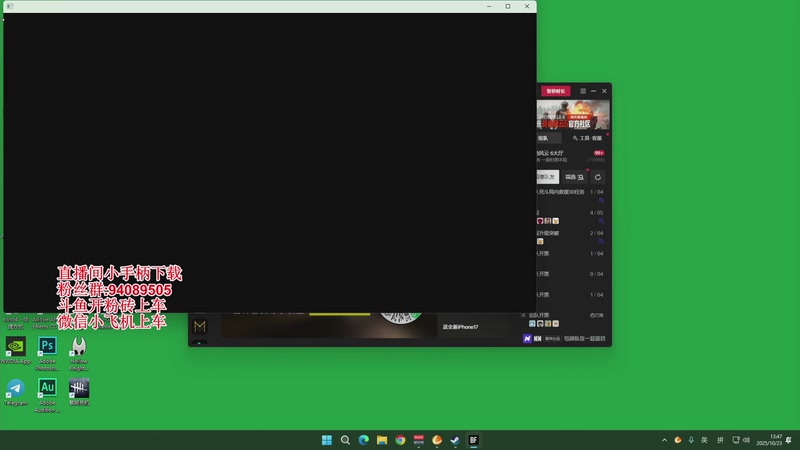Select the team row showing 4 / 05

pos(570,216)
